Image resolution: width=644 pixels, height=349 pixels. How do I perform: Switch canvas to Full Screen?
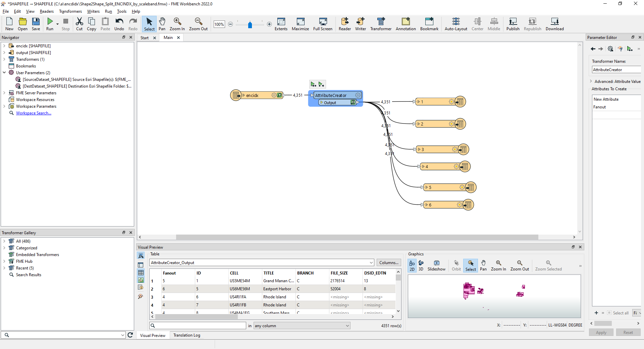(323, 24)
